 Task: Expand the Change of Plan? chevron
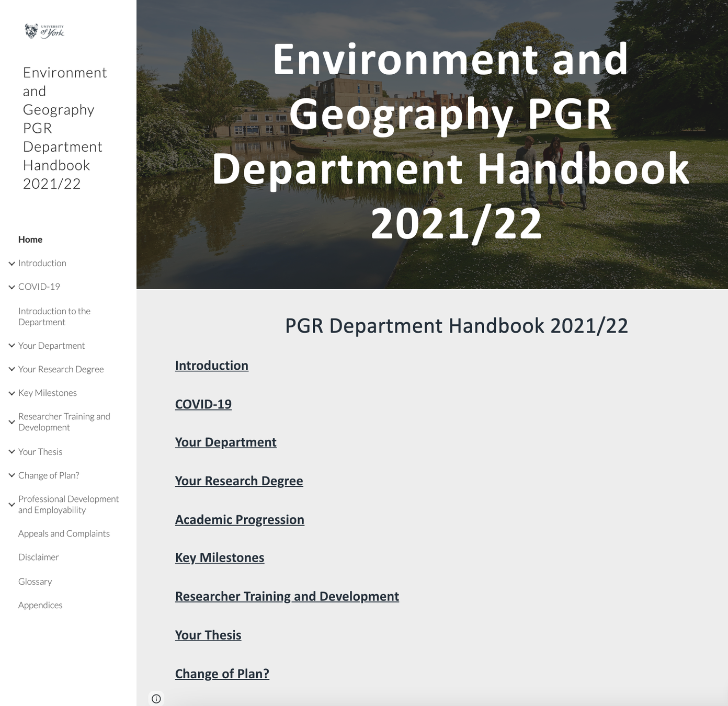click(x=12, y=475)
